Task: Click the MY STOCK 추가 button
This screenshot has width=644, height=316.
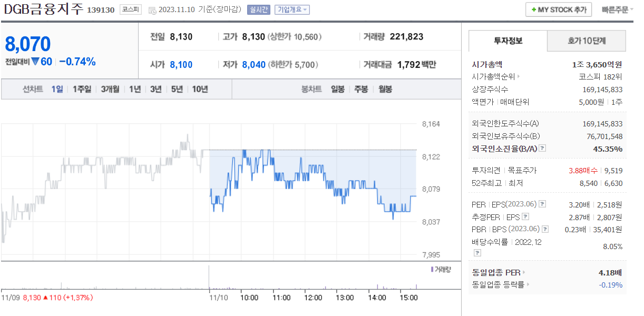Action: pyautogui.click(x=559, y=9)
